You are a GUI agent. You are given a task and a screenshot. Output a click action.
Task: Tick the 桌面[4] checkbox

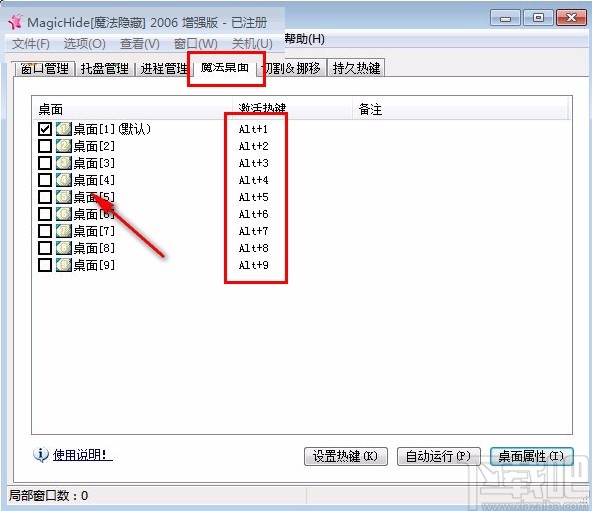(x=45, y=180)
